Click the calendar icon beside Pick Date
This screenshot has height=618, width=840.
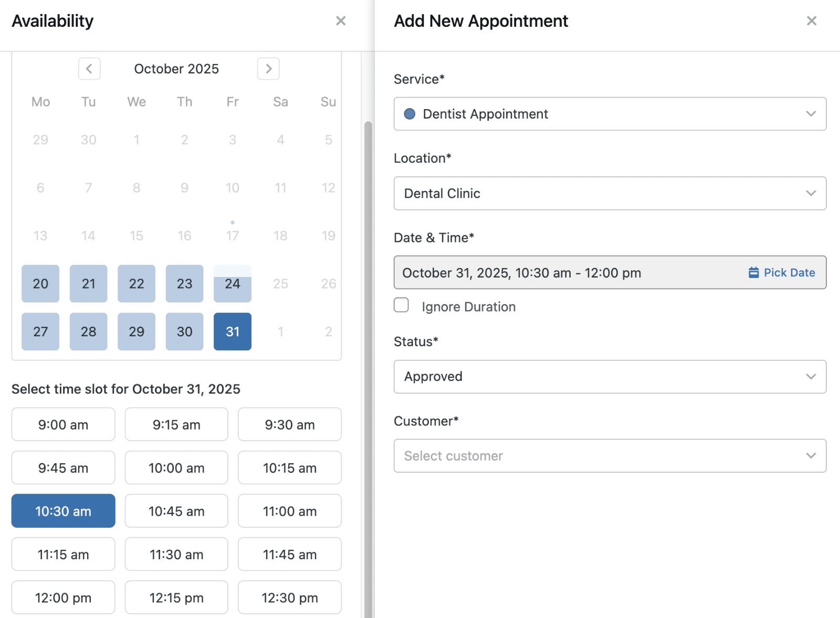coord(753,272)
